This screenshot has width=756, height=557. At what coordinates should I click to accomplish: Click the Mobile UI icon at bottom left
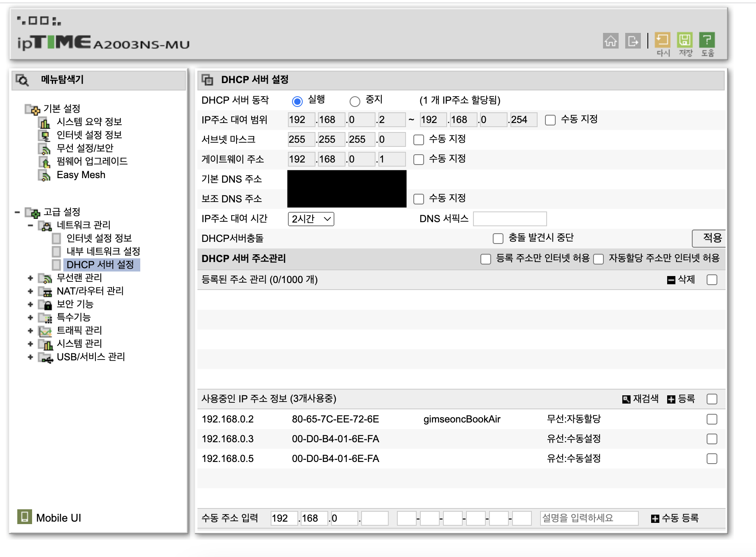(26, 517)
